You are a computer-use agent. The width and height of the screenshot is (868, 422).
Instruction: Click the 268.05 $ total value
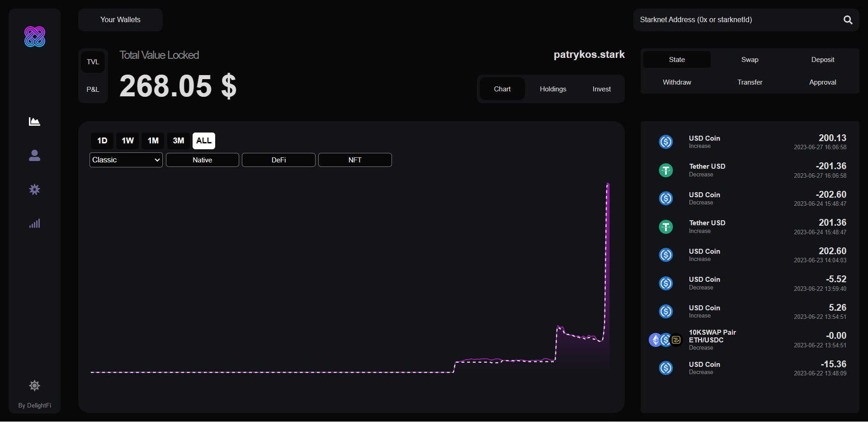tap(178, 86)
